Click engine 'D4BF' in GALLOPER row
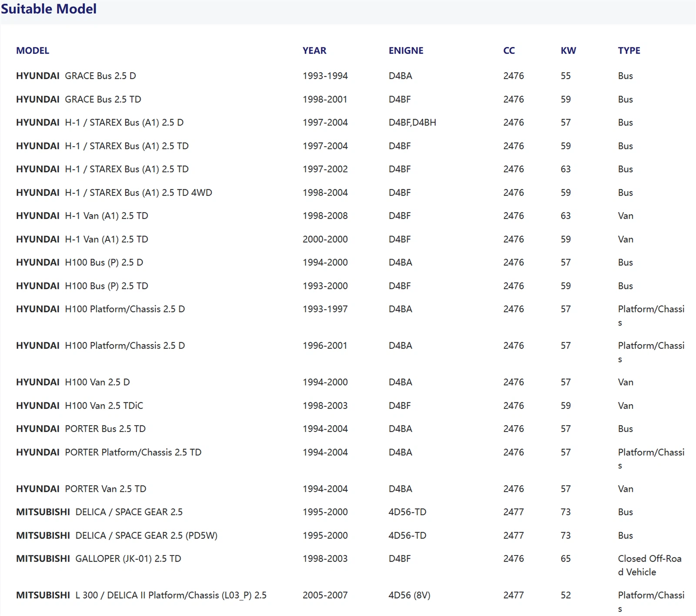696x616 pixels. pyautogui.click(x=399, y=559)
